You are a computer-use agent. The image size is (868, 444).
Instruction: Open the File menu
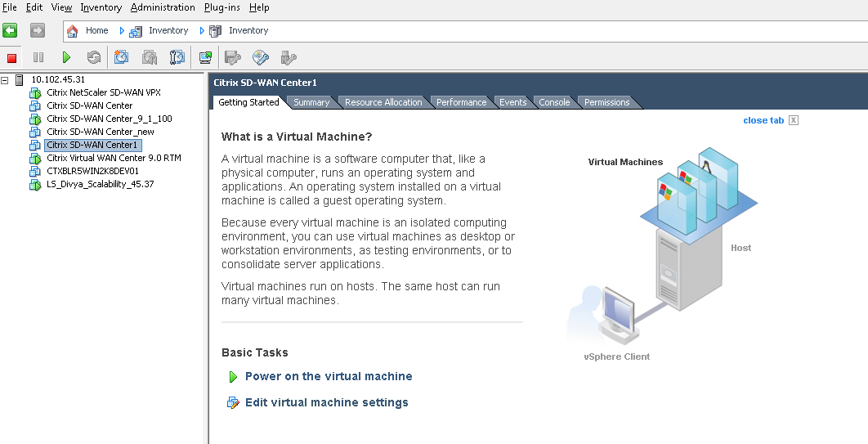[x=10, y=7]
